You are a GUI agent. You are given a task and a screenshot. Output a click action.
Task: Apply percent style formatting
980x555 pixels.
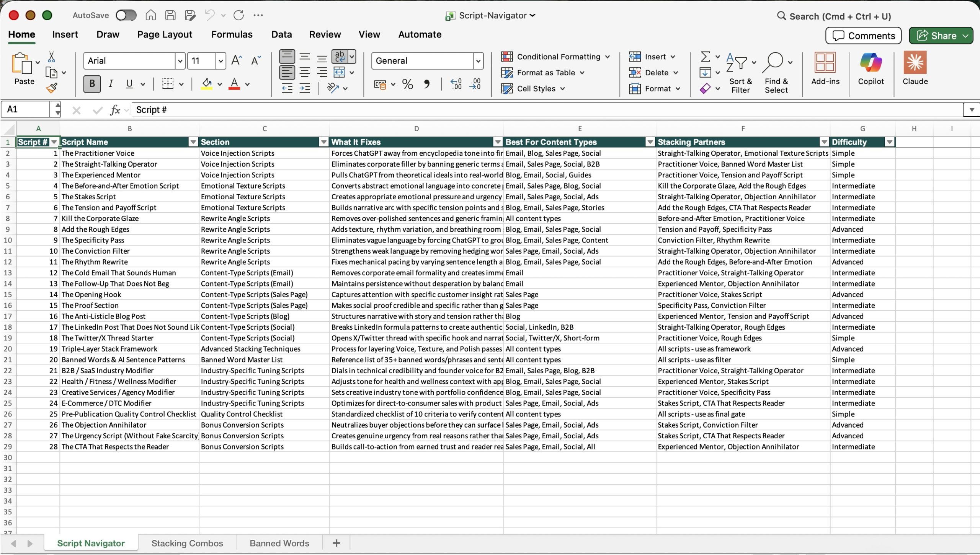pyautogui.click(x=407, y=84)
